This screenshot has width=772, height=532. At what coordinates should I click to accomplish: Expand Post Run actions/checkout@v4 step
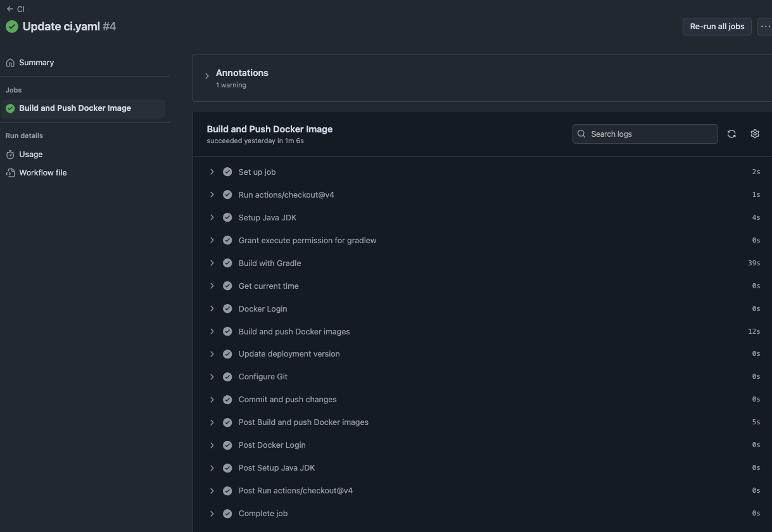click(212, 491)
